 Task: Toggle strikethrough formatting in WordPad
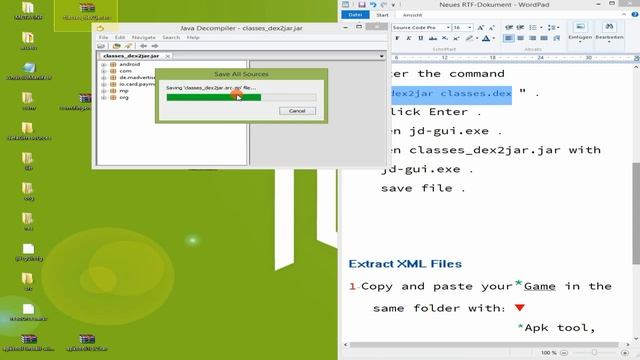(433, 38)
